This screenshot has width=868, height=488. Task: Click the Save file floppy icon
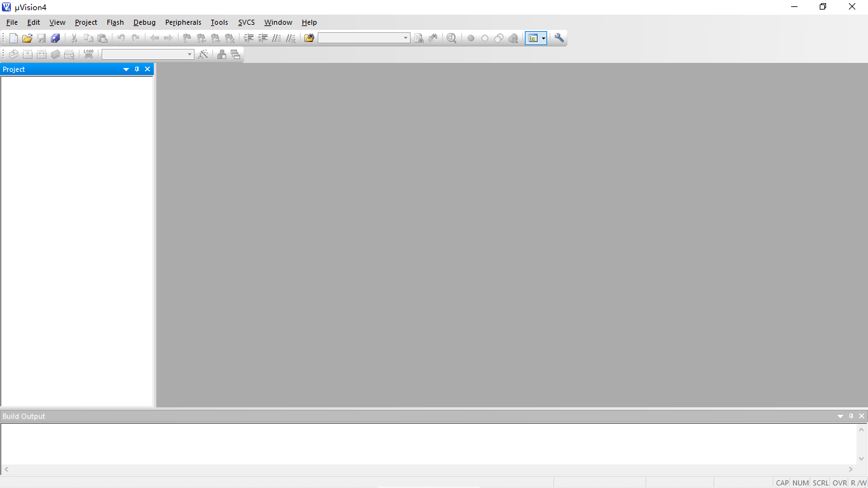click(41, 38)
